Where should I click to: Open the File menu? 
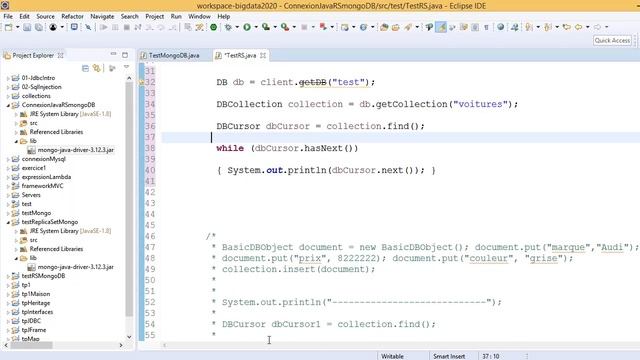click(8, 16)
